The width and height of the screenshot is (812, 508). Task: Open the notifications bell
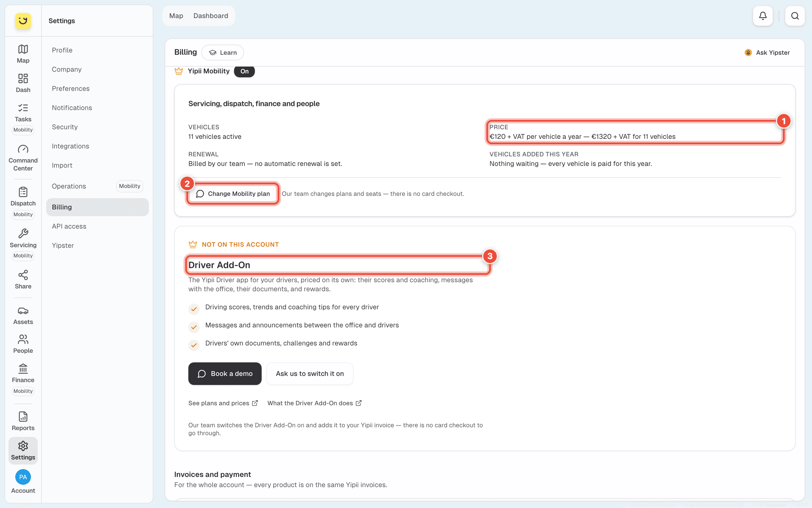763,16
